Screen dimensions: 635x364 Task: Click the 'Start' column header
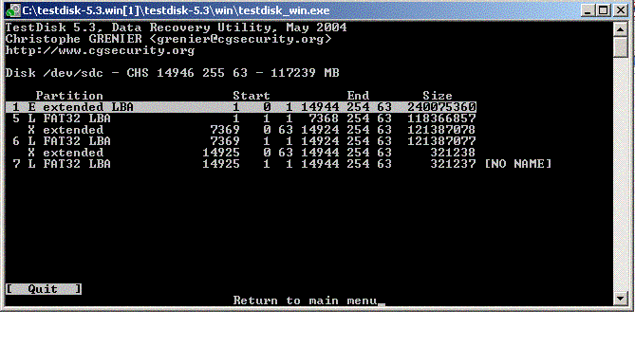pos(252,96)
